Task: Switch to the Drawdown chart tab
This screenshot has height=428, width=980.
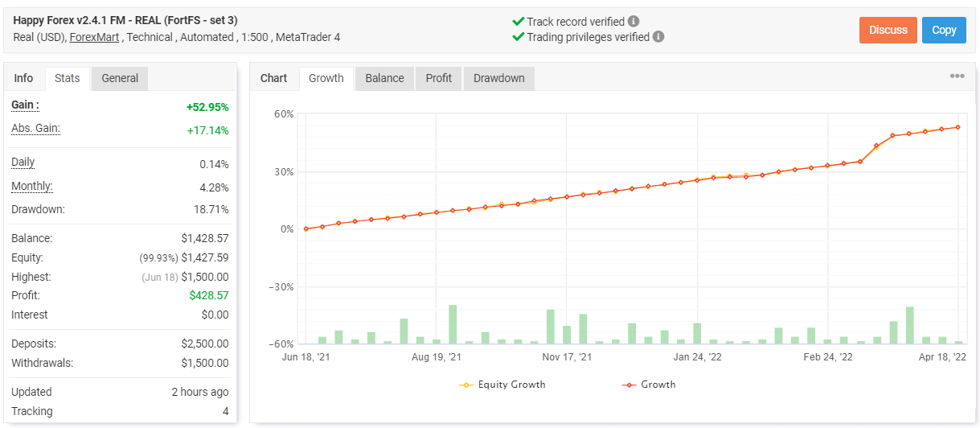Action: pos(499,78)
